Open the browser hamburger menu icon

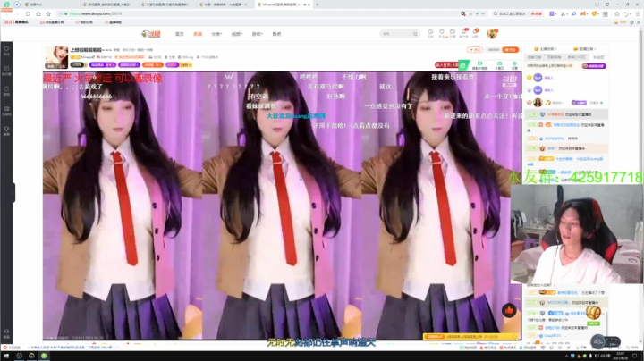pos(638,13)
